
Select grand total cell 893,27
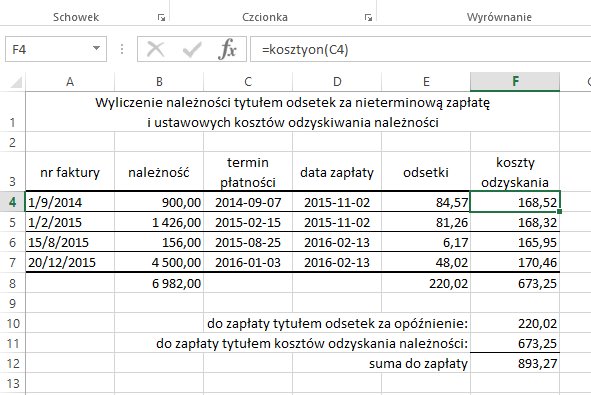(x=515, y=363)
